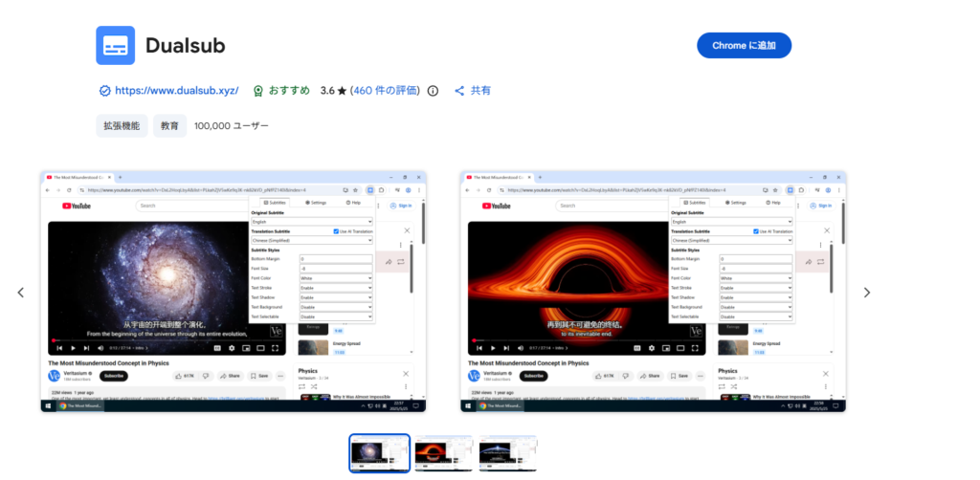The height and width of the screenshot is (480, 980).
Task: Open the large spiral galaxy screenshot
Action: click(x=234, y=292)
